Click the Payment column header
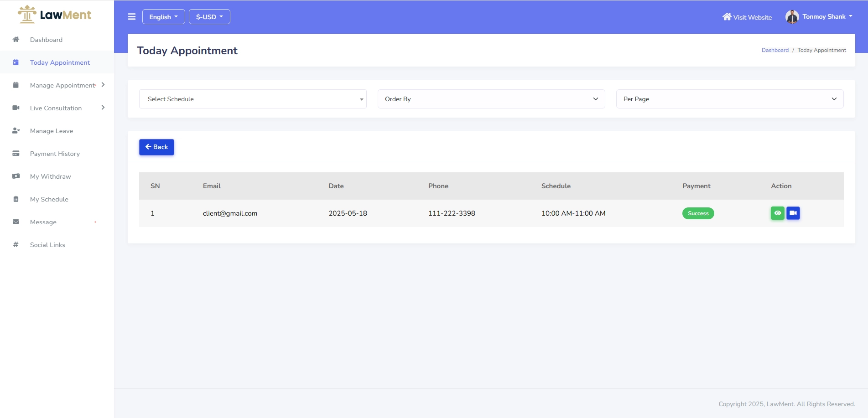The image size is (868, 418). click(696, 186)
